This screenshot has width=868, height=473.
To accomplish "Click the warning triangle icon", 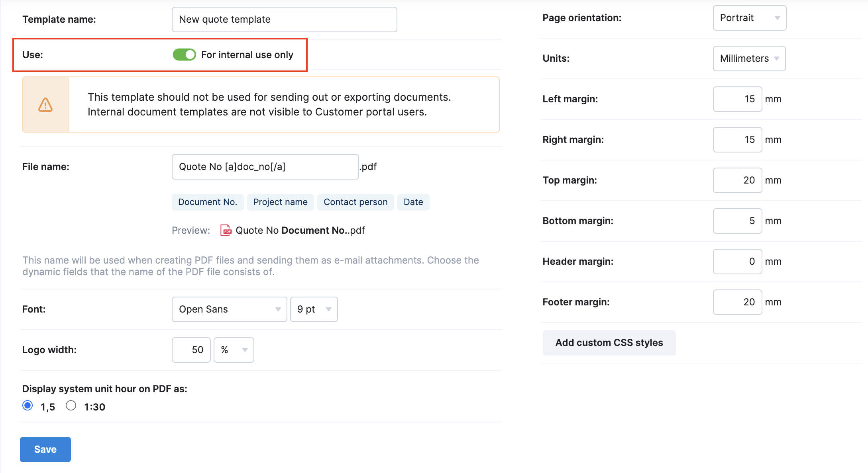I will coord(45,105).
